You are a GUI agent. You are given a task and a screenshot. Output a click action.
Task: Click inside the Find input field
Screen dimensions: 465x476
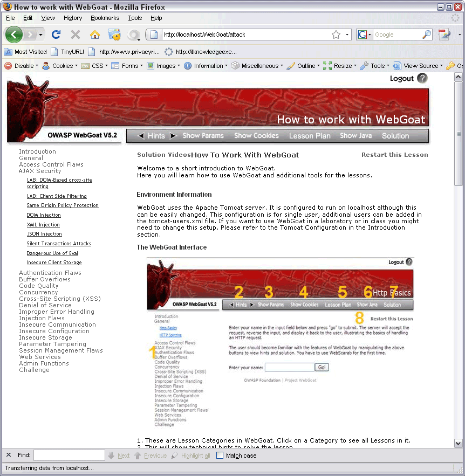[x=70, y=455]
